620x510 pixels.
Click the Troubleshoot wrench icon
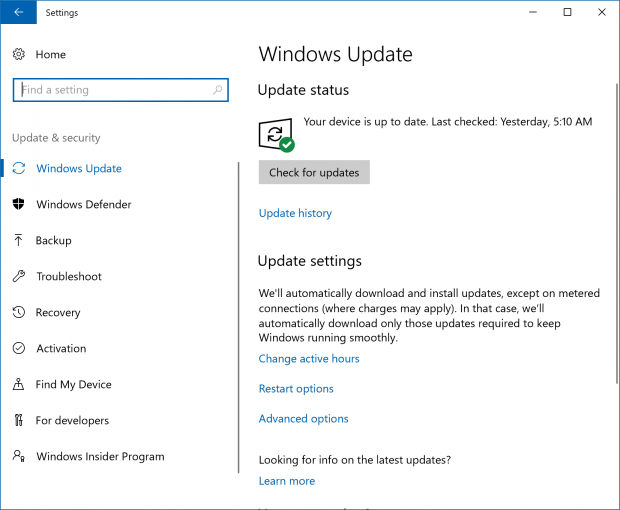[19, 276]
